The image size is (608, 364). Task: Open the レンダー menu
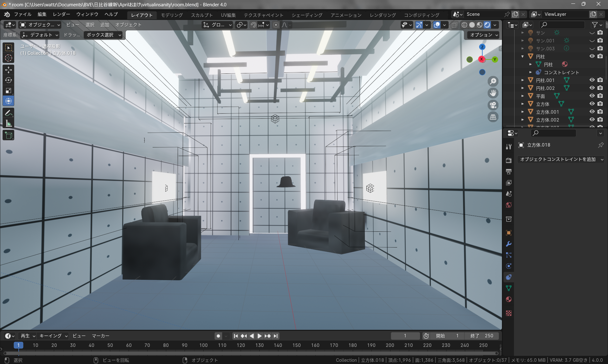tap(61, 14)
